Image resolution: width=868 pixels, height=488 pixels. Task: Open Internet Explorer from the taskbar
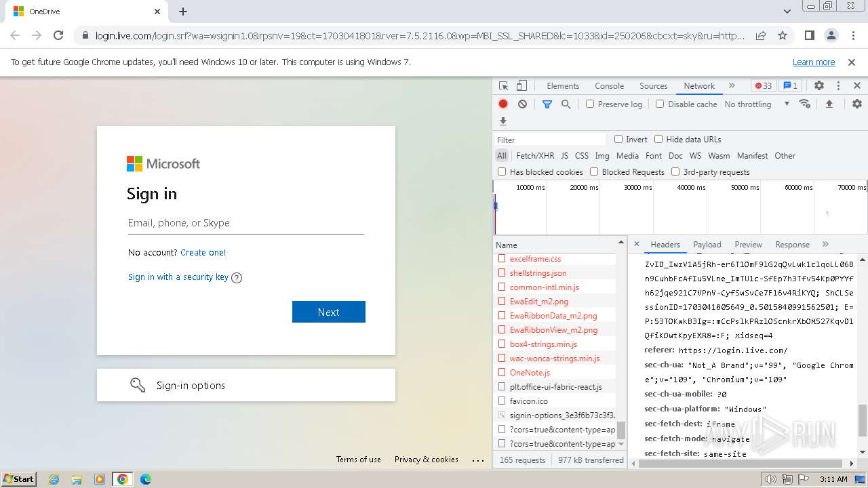click(54, 479)
